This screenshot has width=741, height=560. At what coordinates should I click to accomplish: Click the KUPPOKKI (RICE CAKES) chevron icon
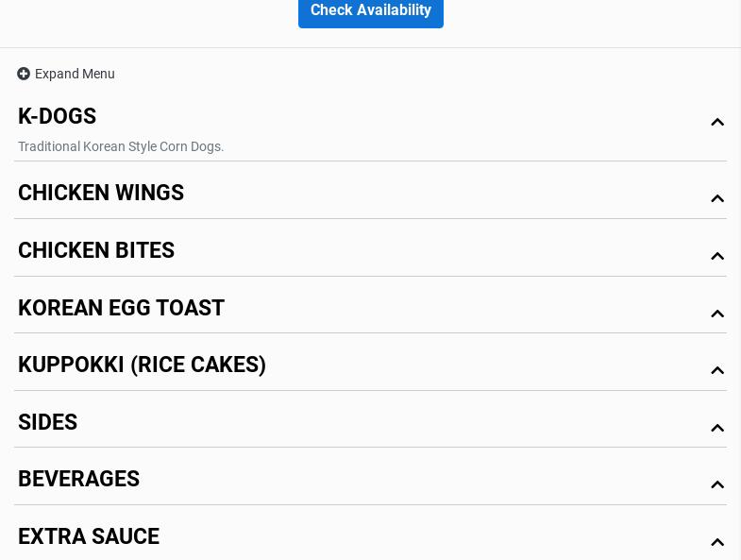[x=716, y=370]
